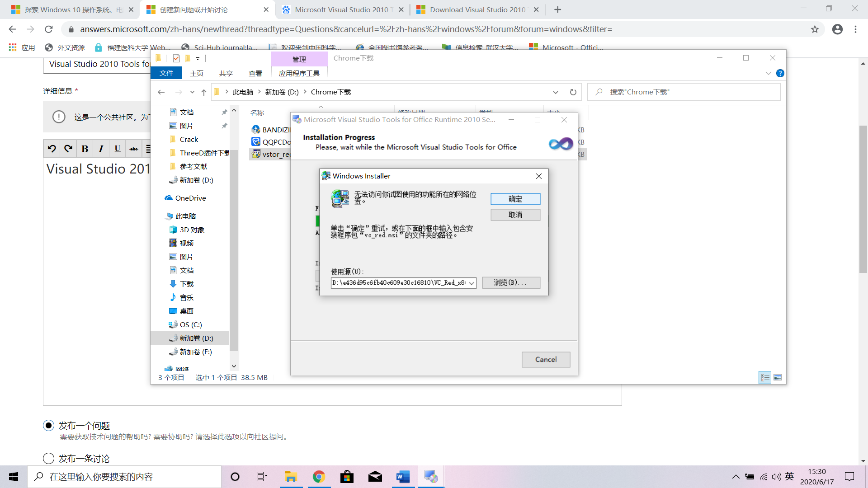868x488 pixels.
Task: Select the 发布一条讨论 radio button
Action: (48, 459)
